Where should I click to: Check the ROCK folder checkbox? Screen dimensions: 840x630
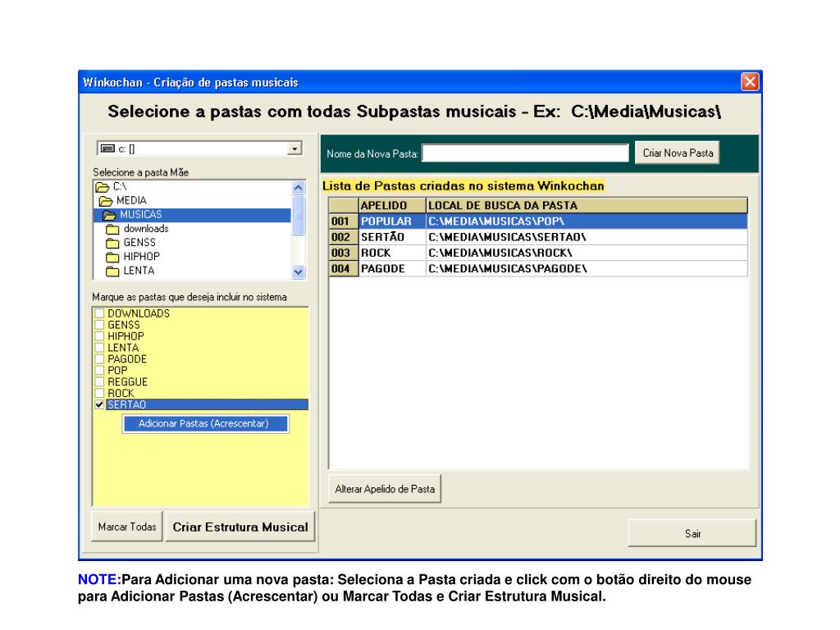99,393
